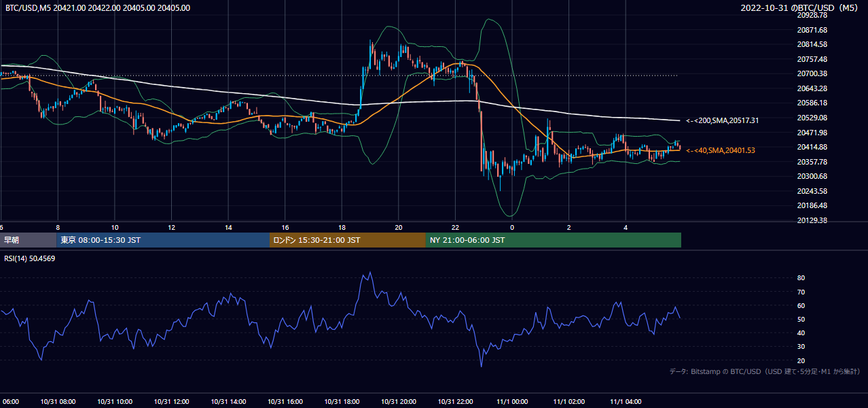Click hour tick '18' under the price chart
The image size is (868, 408).
[x=342, y=227]
